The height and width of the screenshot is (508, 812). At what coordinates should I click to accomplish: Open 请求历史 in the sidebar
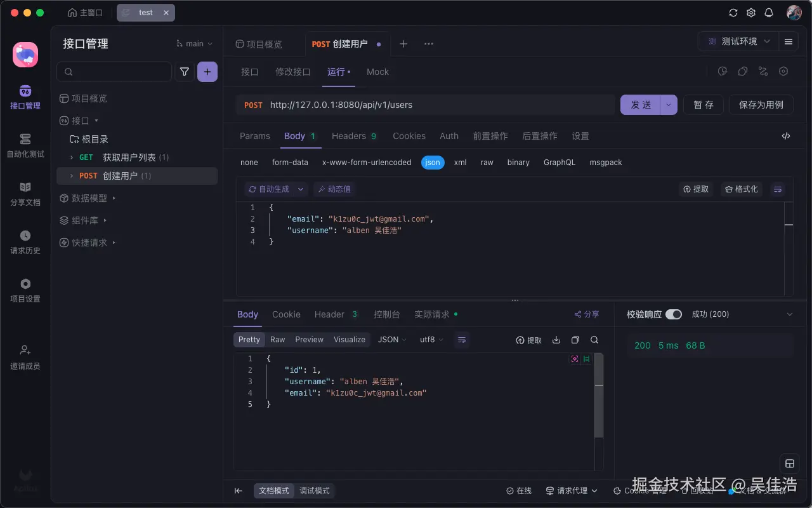(25, 242)
